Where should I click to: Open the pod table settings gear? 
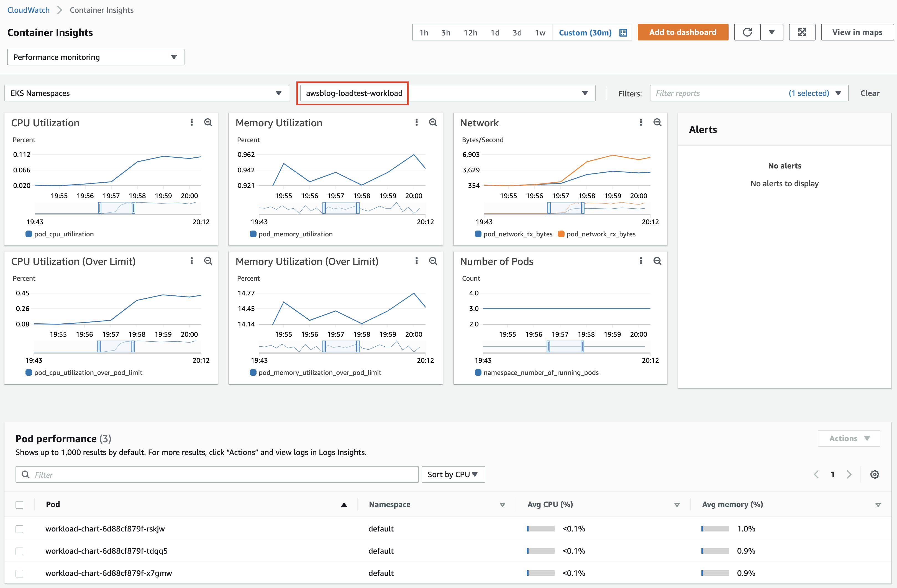(874, 474)
